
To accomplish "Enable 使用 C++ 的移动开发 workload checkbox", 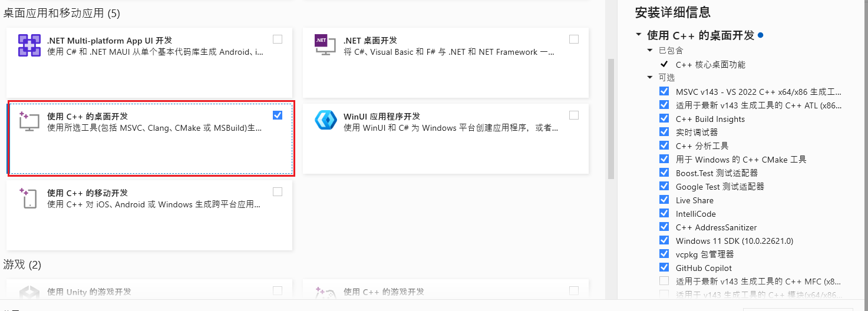I will click(278, 191).
